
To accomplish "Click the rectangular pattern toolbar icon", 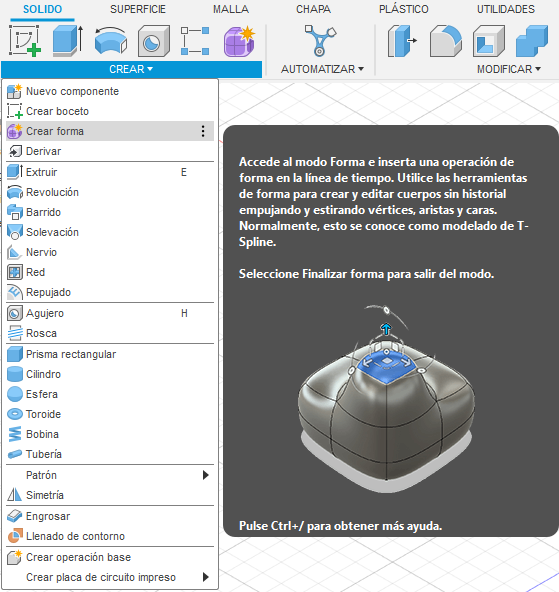I will [195, 41].
